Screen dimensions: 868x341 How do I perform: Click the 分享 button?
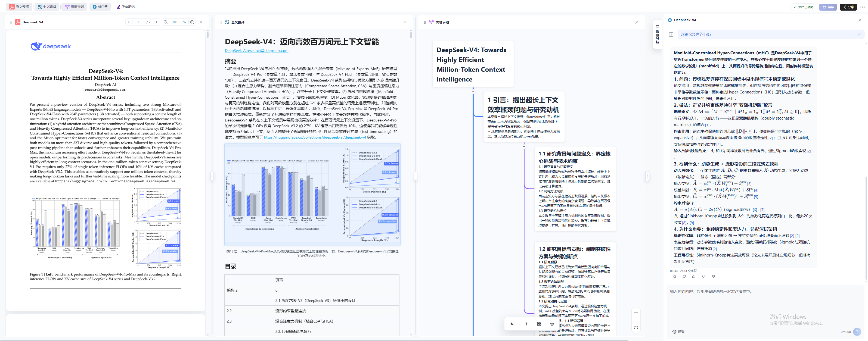click(848, 7)
